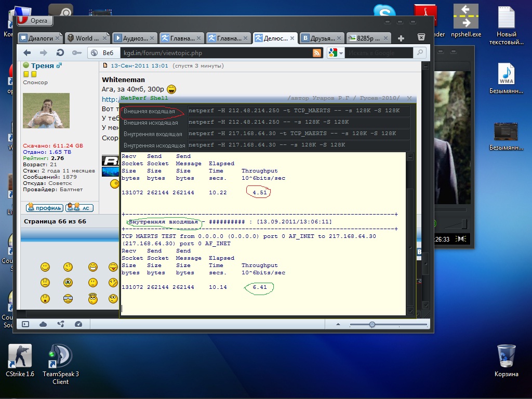The width and height of the screenshot is (532, 399).
Task: Toggle the Opera panels icon in status bar
Action: (24, 324)
